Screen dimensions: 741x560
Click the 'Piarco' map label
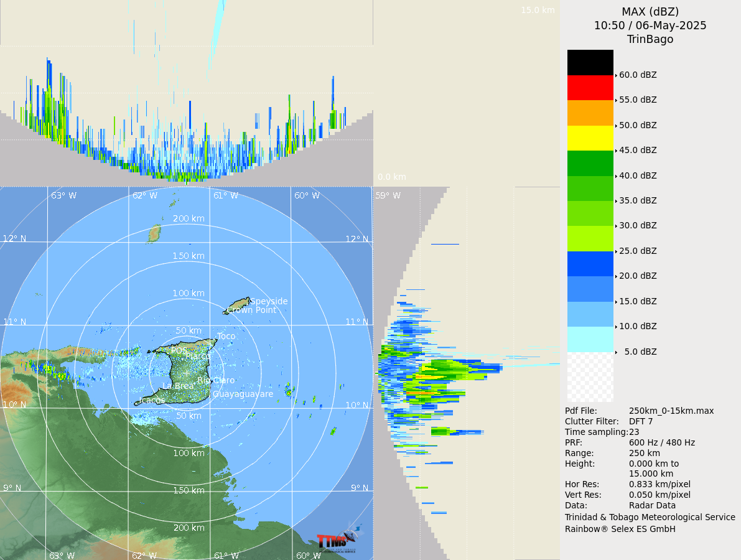197,356
